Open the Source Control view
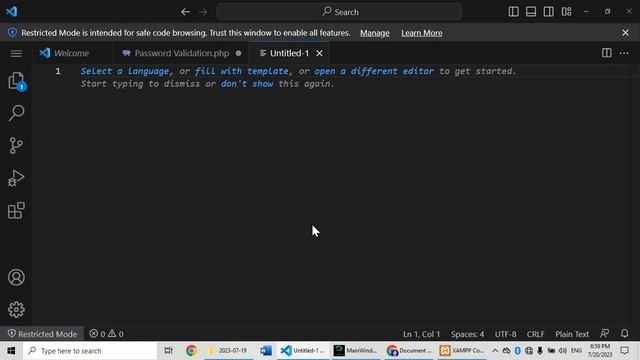This screenshot has height=360, width=640. [x=16, y=145]
